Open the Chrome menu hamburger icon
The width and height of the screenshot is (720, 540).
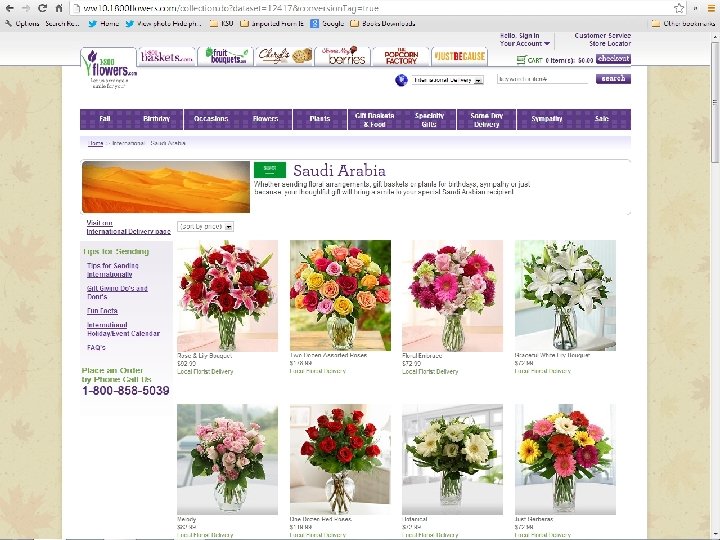709,8
